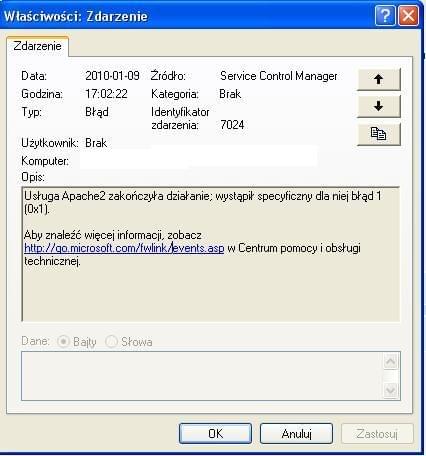
Task: Click inside the Opis description text
Action: [211, 254]
